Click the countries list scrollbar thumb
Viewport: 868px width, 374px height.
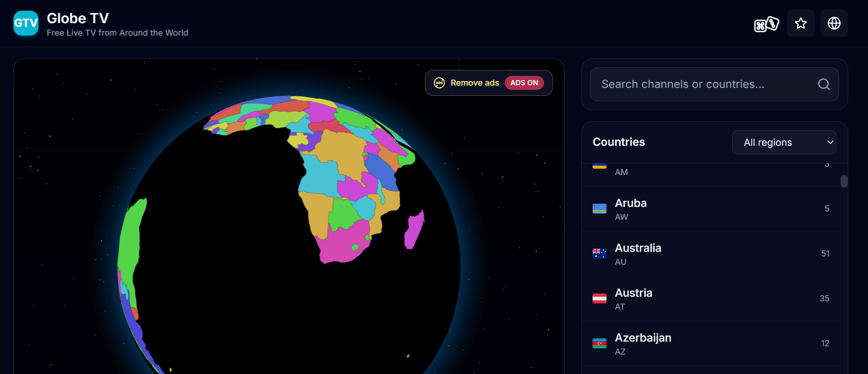click(843, 181)
